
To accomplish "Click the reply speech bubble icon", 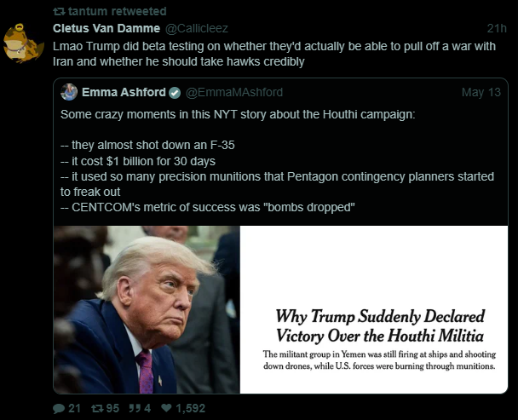I will click(x=59, y=409).
